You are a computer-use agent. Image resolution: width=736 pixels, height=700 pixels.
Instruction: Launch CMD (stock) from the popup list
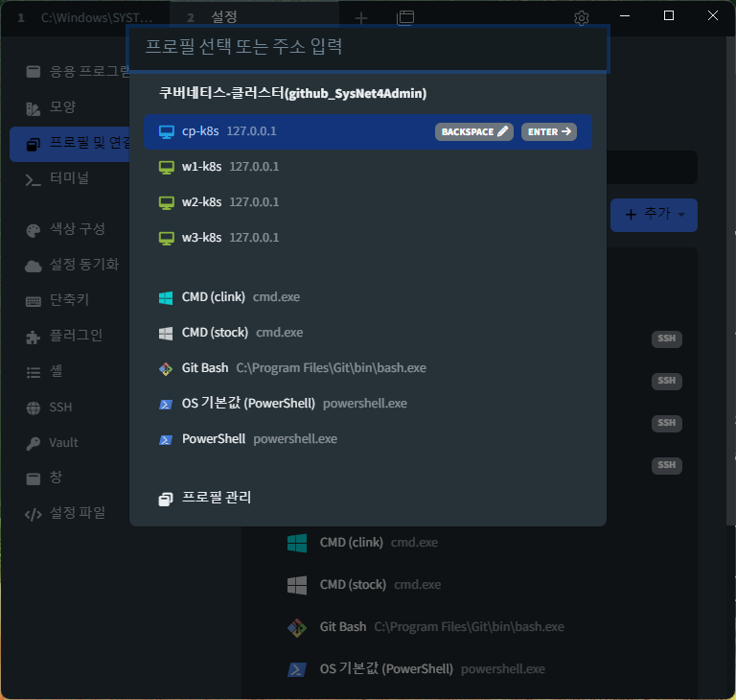pos(368,333)
